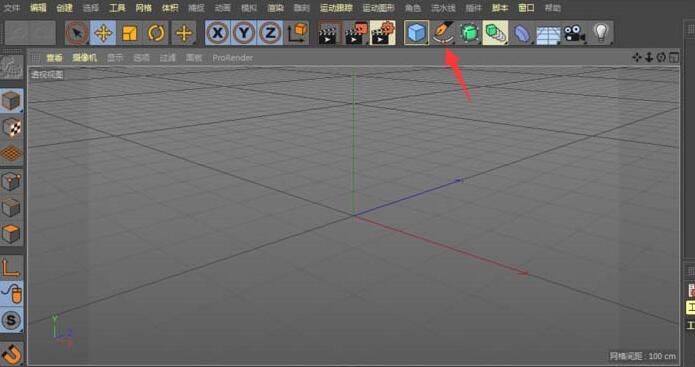Open the 窗口 menu
Image resolution: width=695 pixels, height=367 pixels.
[x=526, y=8]
